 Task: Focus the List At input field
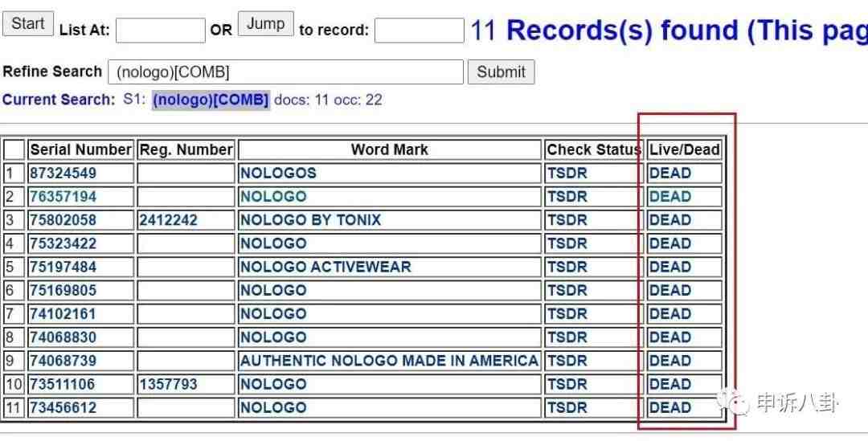(x=161, y=31)
